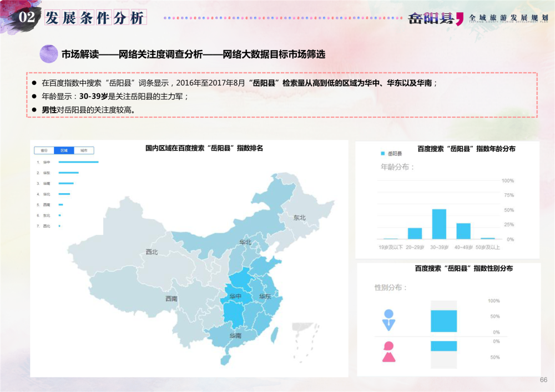Select the 区域 tab

pyautogui.click(x=64, y=150)
